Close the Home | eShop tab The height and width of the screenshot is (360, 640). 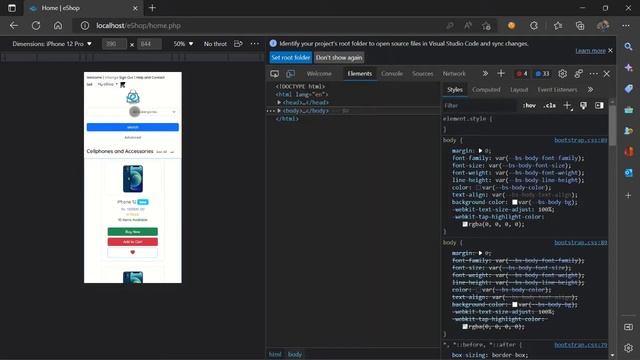135,8
